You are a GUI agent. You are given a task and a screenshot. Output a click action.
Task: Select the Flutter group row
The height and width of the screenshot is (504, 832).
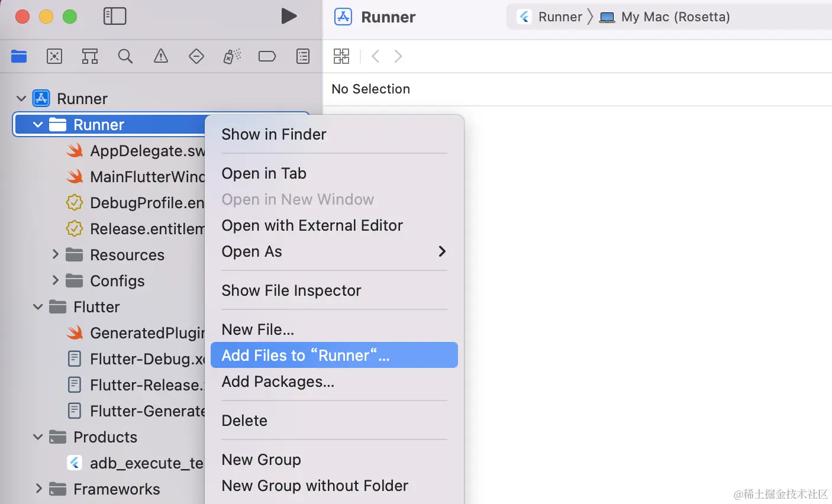tap(84, 307)
